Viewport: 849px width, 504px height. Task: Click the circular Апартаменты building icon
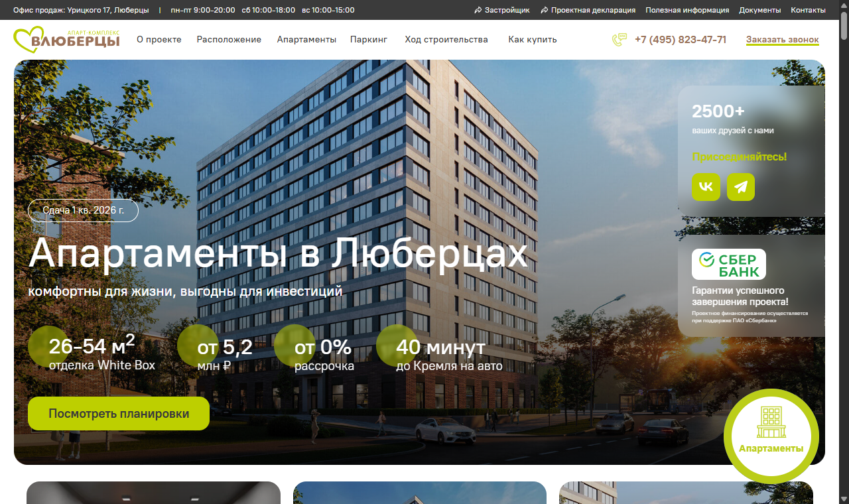coord(771,436)
